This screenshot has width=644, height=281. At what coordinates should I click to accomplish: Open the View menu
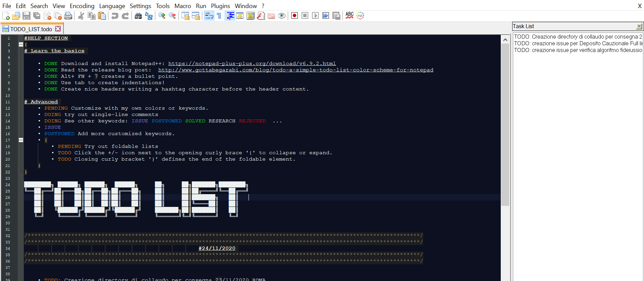coord(59,6)
